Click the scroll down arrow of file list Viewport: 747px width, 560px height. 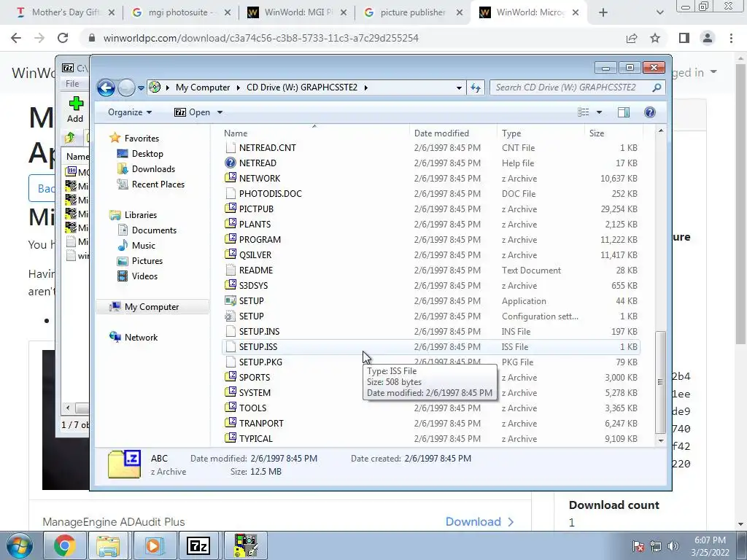(660, 440)
